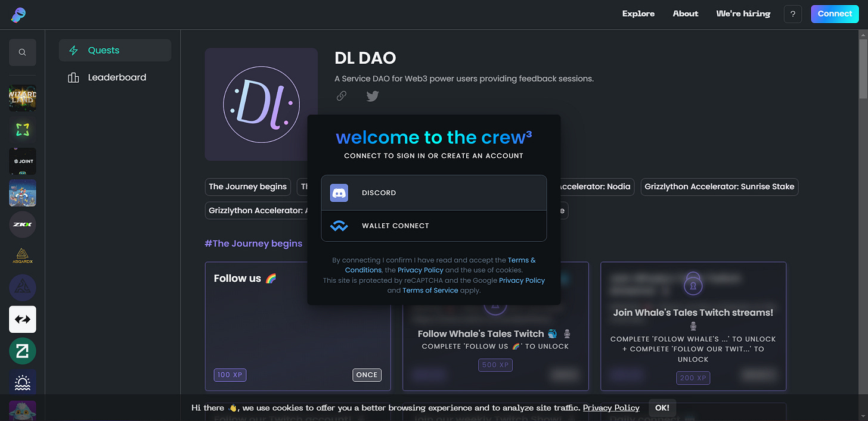
Task: Click the 200 XP badge
Action: coord(693,378)
